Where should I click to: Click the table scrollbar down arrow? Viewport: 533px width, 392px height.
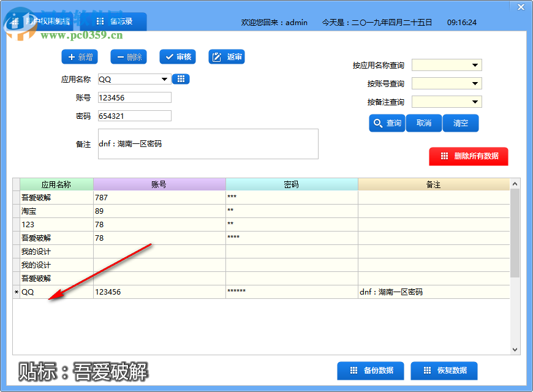point(515,349)
